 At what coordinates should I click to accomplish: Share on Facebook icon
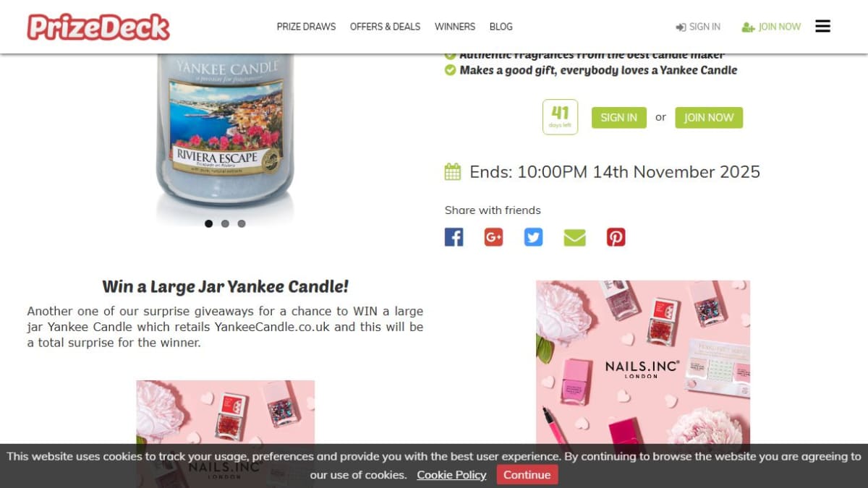point(454,237)
